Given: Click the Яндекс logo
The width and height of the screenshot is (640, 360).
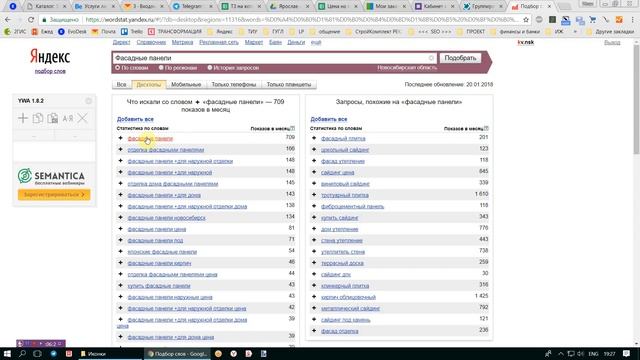Looking at the screenshot, I should pyautogui.click(x=50, y=57).
